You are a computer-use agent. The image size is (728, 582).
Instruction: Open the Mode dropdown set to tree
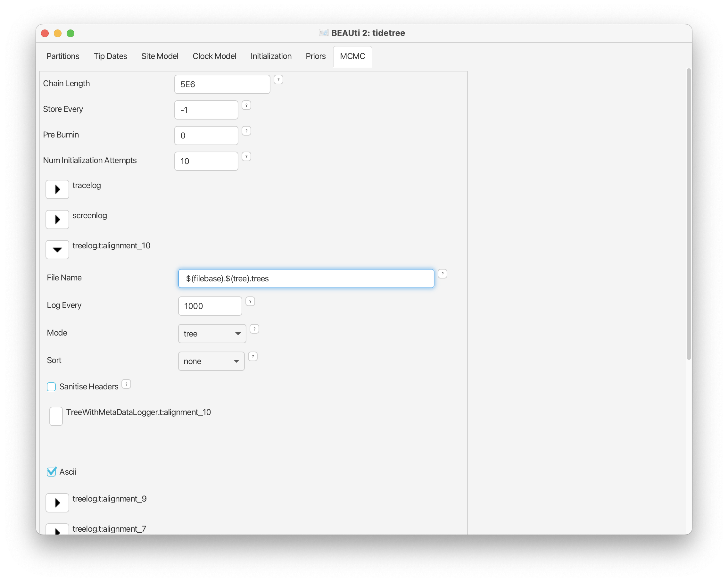point(212,334)
